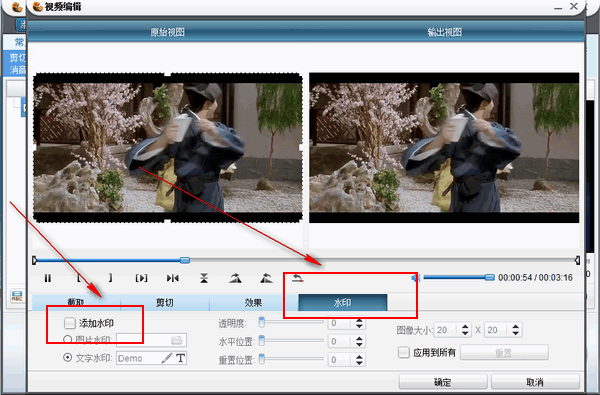This screenshot has height=395, width=600.
Task: Click the split-at-playhead icon
Action: [173, 278]
